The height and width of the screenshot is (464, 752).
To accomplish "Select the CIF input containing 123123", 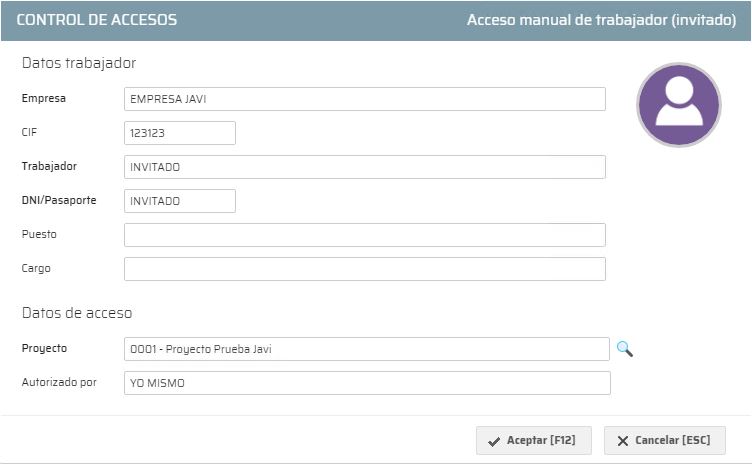I will 180,133.
